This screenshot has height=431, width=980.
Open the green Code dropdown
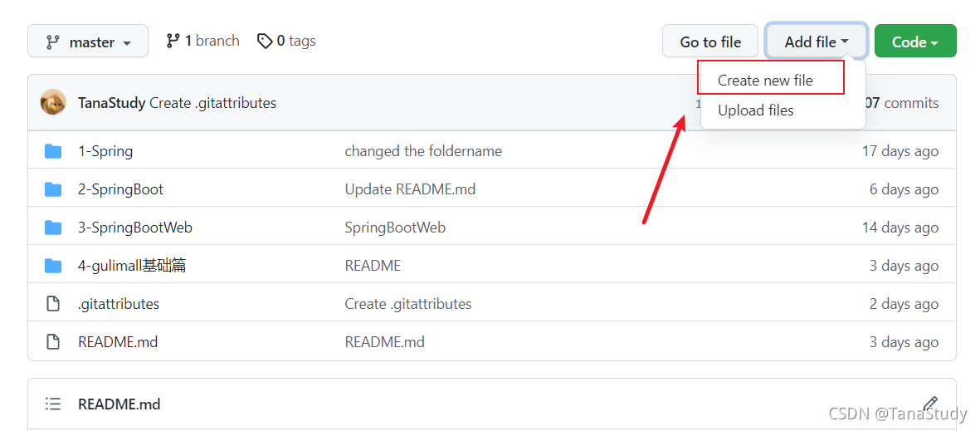pyautogui.click(x=915, y=42)
